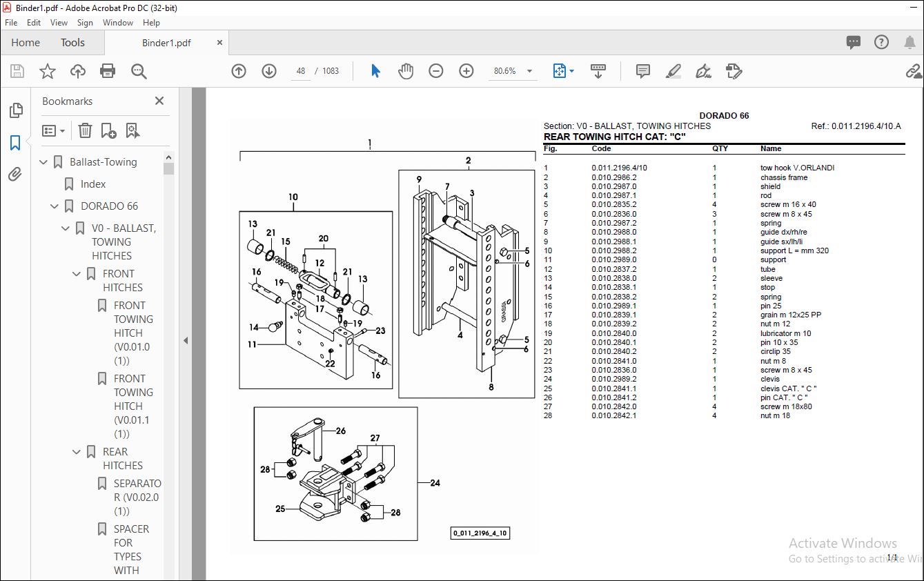Open the page thumbnails panel
Image resolution: width=924 pixels, height=581 pixels.
(15, 110)
